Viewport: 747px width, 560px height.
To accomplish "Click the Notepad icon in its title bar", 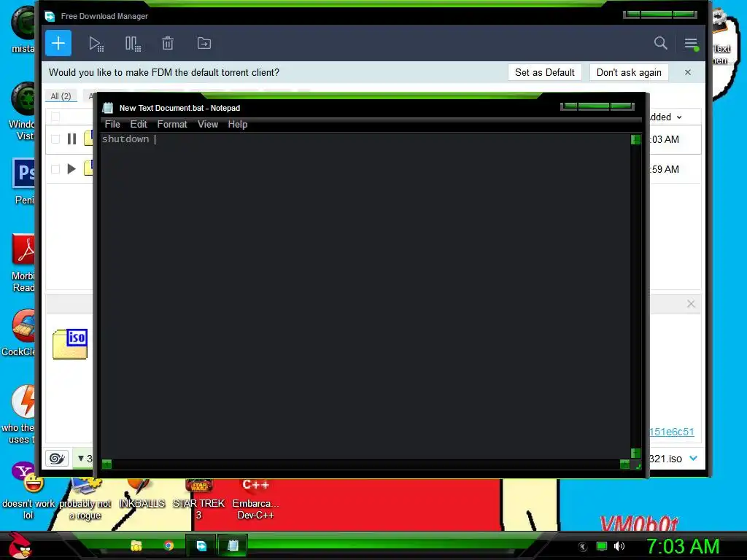I will [x=108, y=108].
